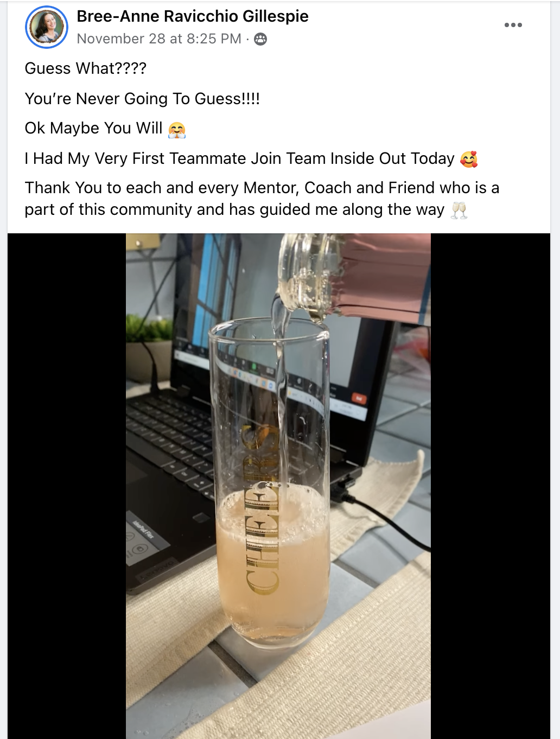Click the black bar left of the video
The image size is (560, 739).
click(x=67, y=486)
